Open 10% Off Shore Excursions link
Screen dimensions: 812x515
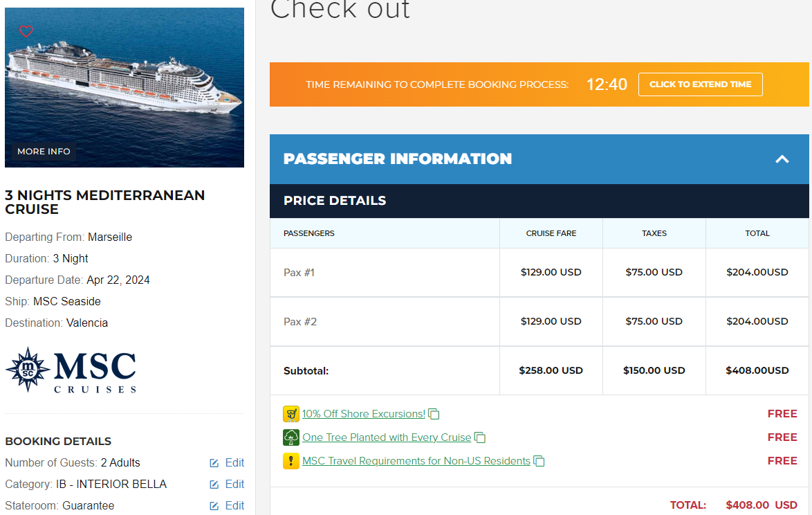pos(364,414)
